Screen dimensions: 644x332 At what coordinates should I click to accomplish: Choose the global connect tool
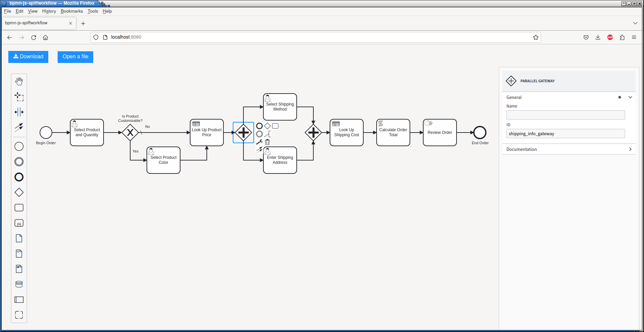(19, 127)
